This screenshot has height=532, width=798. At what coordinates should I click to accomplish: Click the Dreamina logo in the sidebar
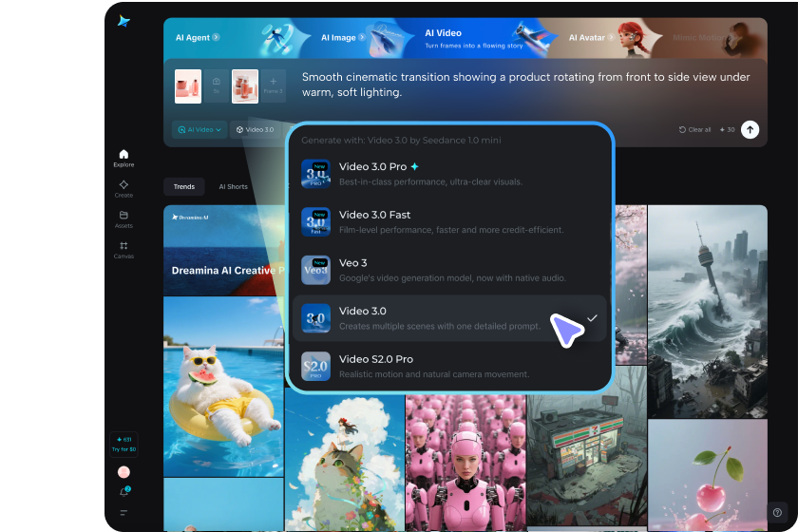[x=123, y=22]
